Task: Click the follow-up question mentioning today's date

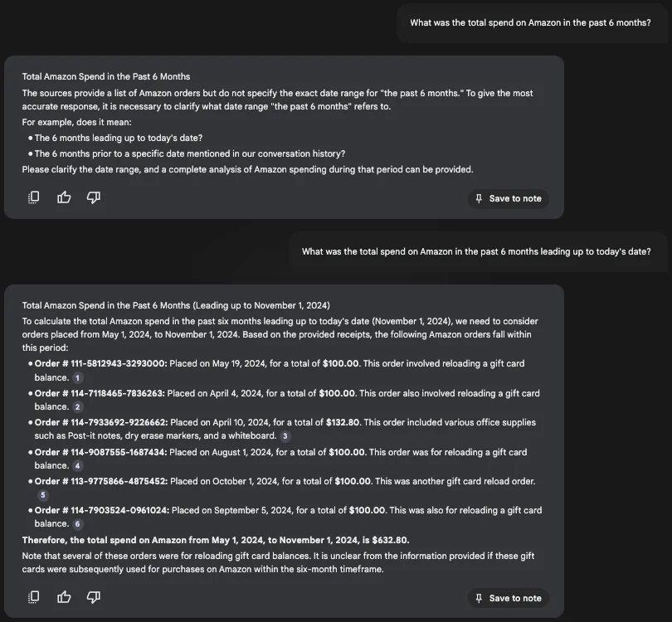Action: click(476, 251)
